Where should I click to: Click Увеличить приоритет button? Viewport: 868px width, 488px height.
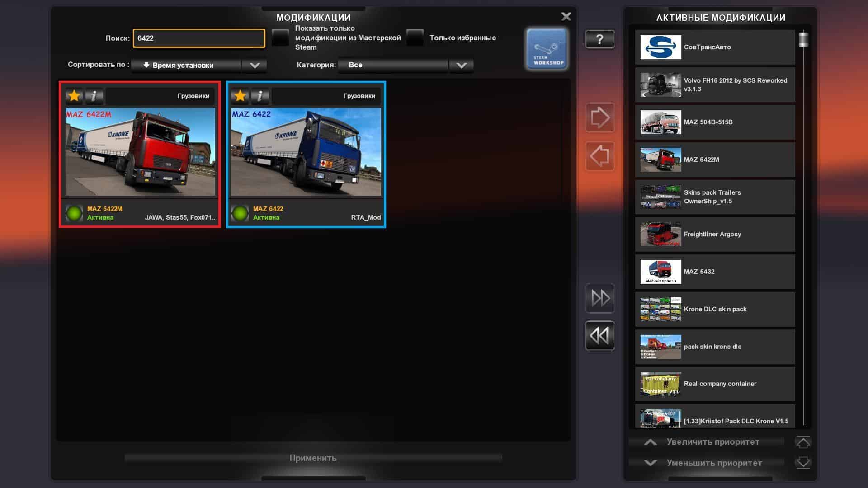pos(706,442)
